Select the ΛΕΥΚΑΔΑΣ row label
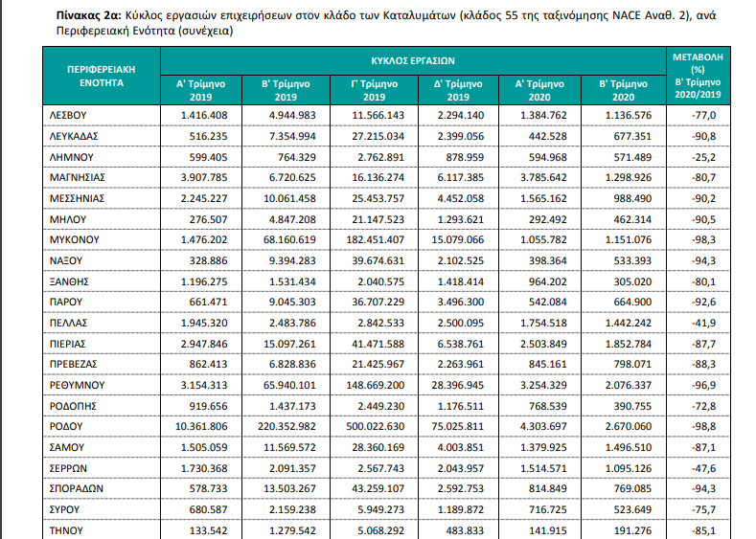 74,136
